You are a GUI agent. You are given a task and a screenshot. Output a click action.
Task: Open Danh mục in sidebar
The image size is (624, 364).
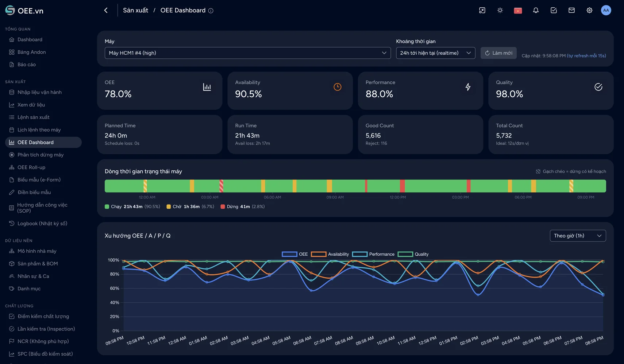click(x=43, y=289)
